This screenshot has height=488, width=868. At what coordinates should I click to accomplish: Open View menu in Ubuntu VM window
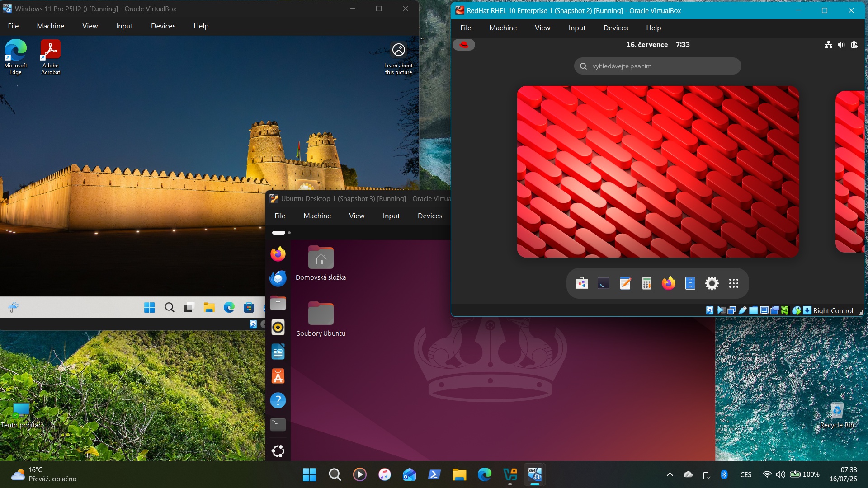tap(357, 216)
